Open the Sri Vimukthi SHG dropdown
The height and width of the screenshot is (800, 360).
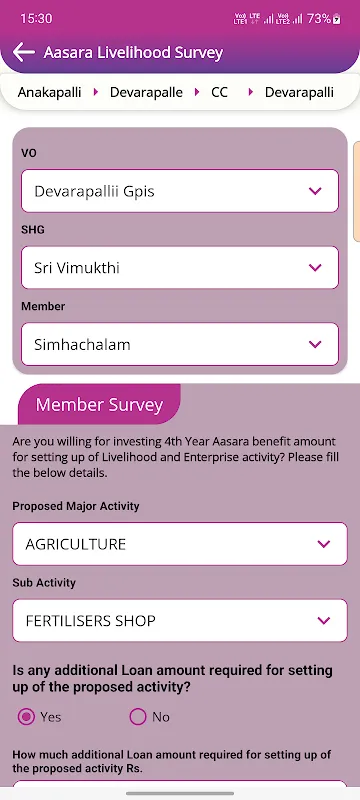[179, 267]
